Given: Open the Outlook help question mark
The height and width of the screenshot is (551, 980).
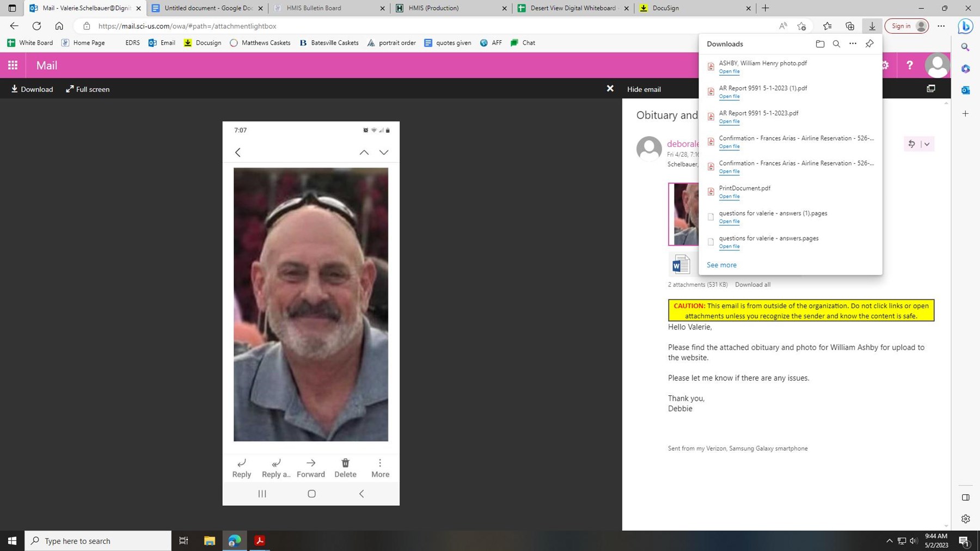Looking at the screenshot, I should coord(909,65).
